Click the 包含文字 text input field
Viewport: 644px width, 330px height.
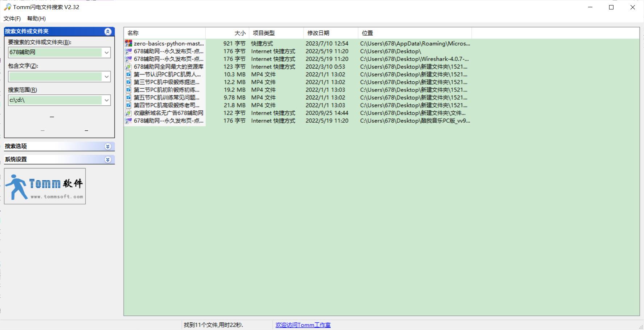[55, 77]
